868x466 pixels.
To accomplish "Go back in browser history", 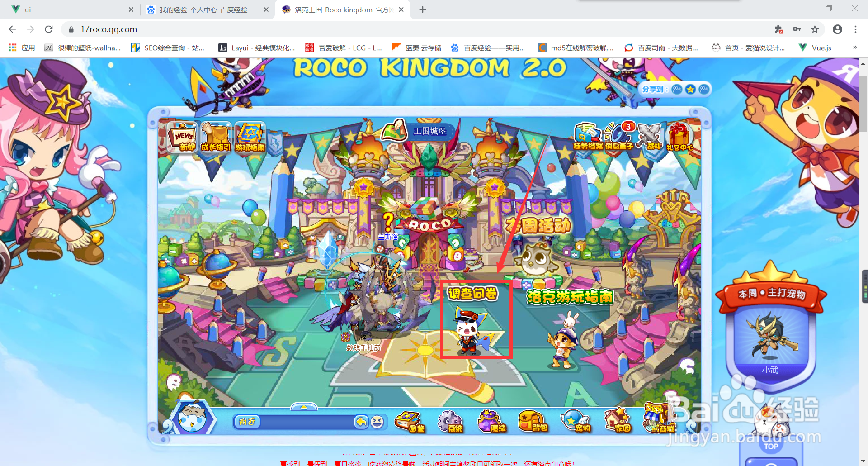I will click(13, 29).
